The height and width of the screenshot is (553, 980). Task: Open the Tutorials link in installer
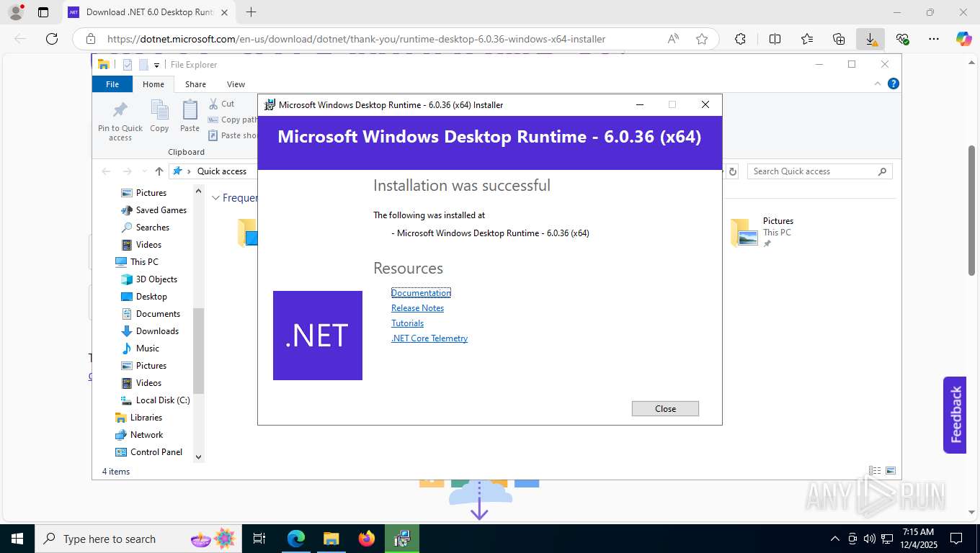pyautogui.click(x=407, y=323)
